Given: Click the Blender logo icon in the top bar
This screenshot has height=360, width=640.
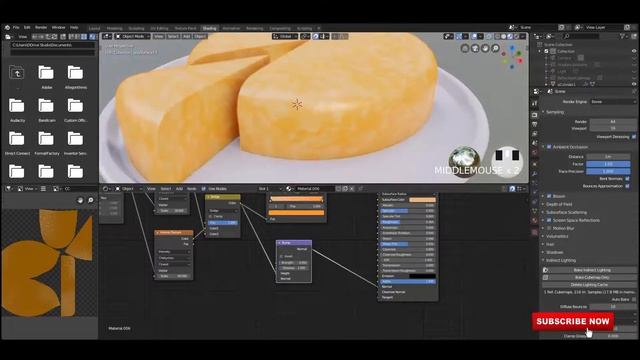Looking at the screenshot, I should pyautogui.click(x=7, y=27).
